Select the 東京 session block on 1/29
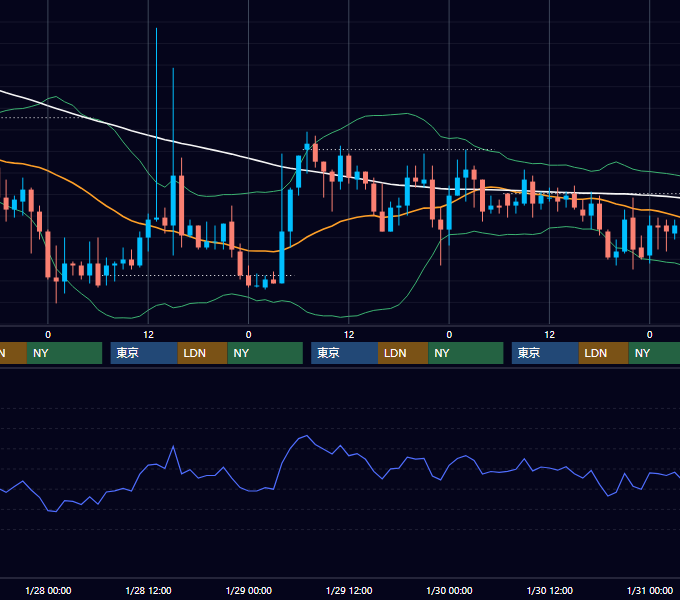Image resolution: width=680 pixels, height=600 pixels. 345,353
